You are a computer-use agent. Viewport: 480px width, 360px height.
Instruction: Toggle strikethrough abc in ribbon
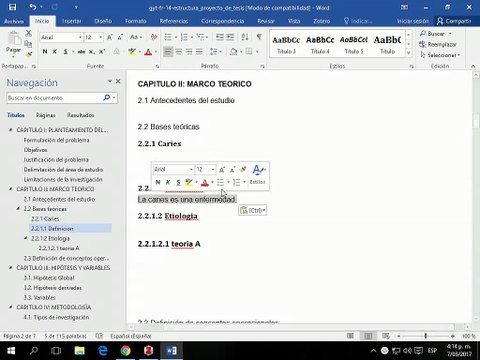point(81,52)
